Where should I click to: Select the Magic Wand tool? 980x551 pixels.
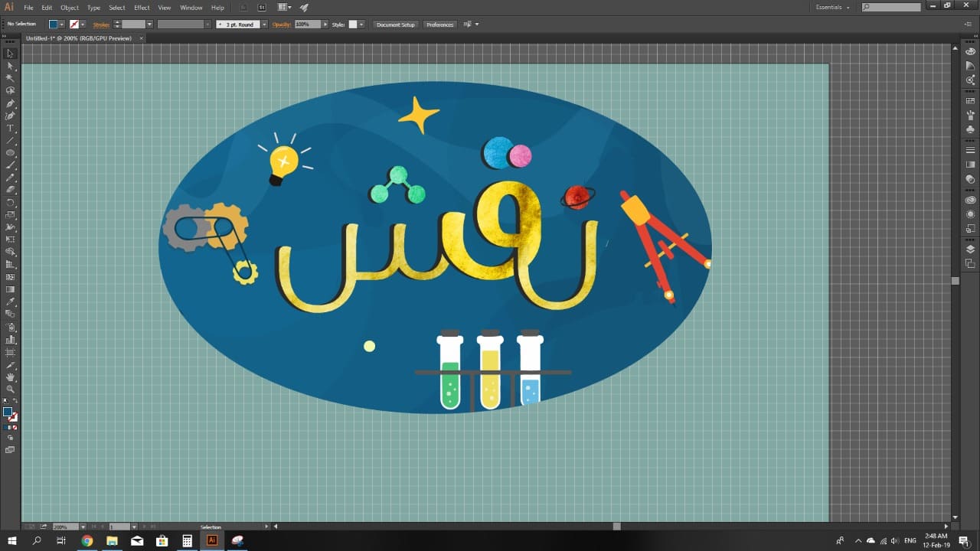click(10, 78)
